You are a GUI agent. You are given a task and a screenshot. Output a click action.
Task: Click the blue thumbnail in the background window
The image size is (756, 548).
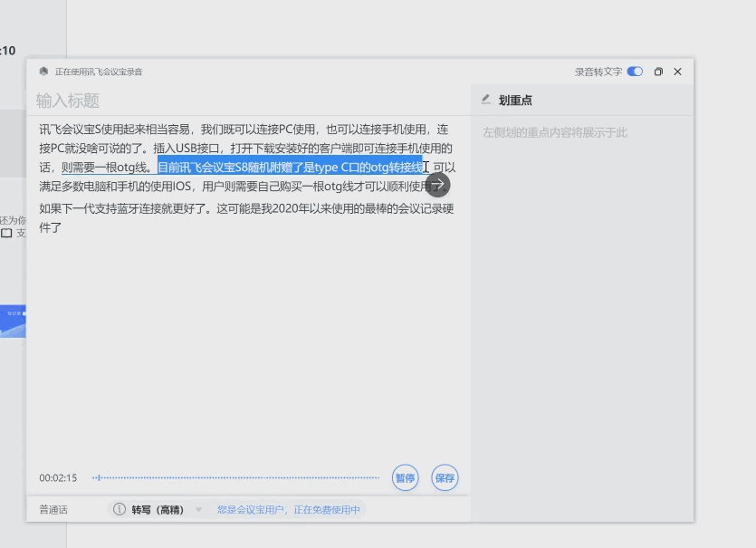coord(13,321)
